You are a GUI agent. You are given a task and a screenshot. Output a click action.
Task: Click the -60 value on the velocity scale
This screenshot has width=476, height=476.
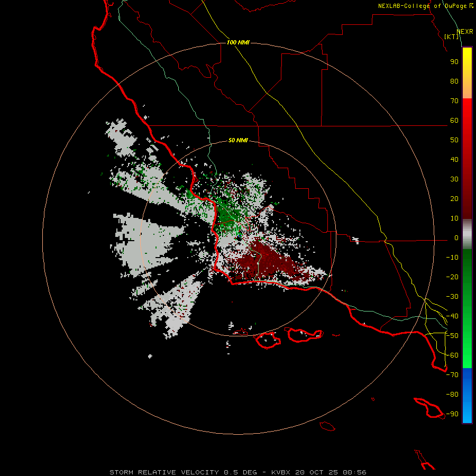[x=452, y=355]
